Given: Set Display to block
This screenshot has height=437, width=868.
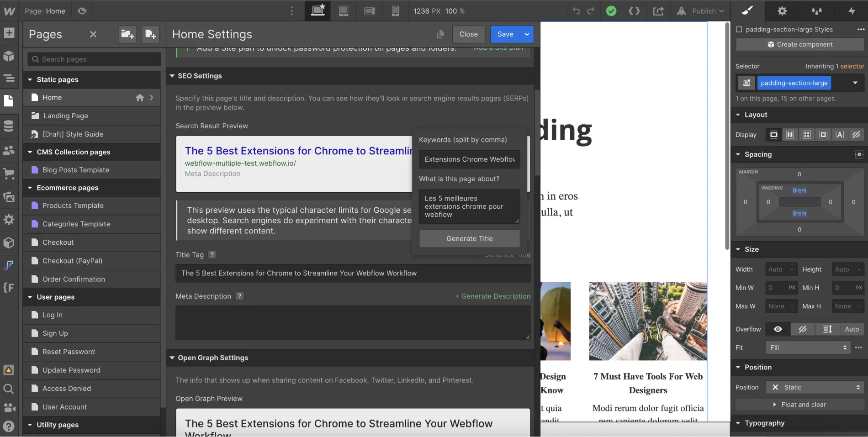Looking at the screenshot, I should (773, 135).
